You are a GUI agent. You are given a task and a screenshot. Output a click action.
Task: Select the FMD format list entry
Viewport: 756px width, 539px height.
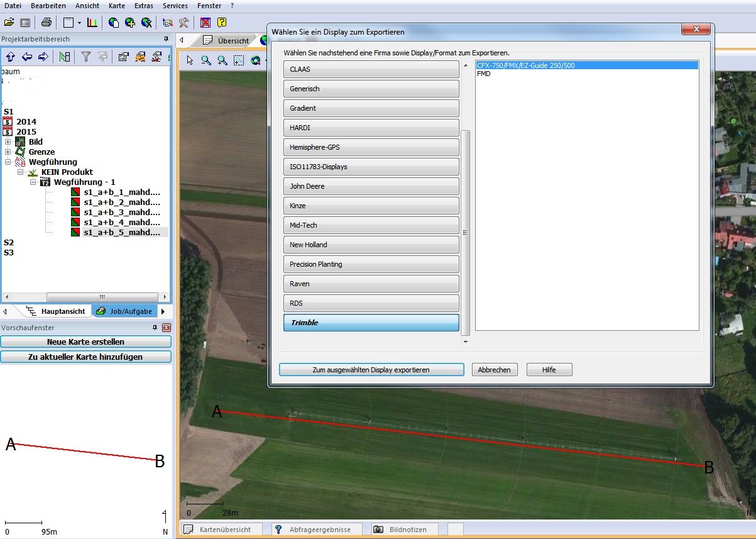tap(484, 74)
